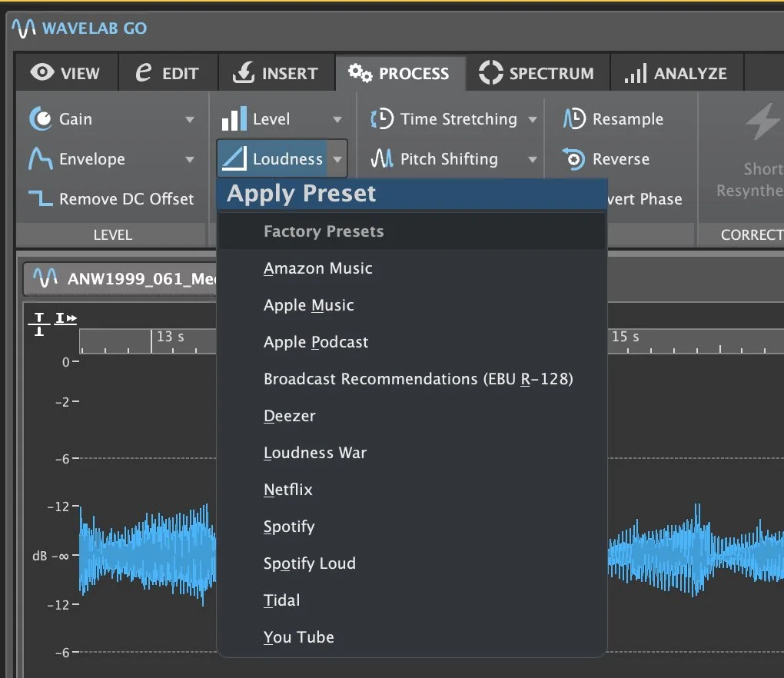
Task: Click the Apply Preset menu title
Action: (x=301, y=194)
